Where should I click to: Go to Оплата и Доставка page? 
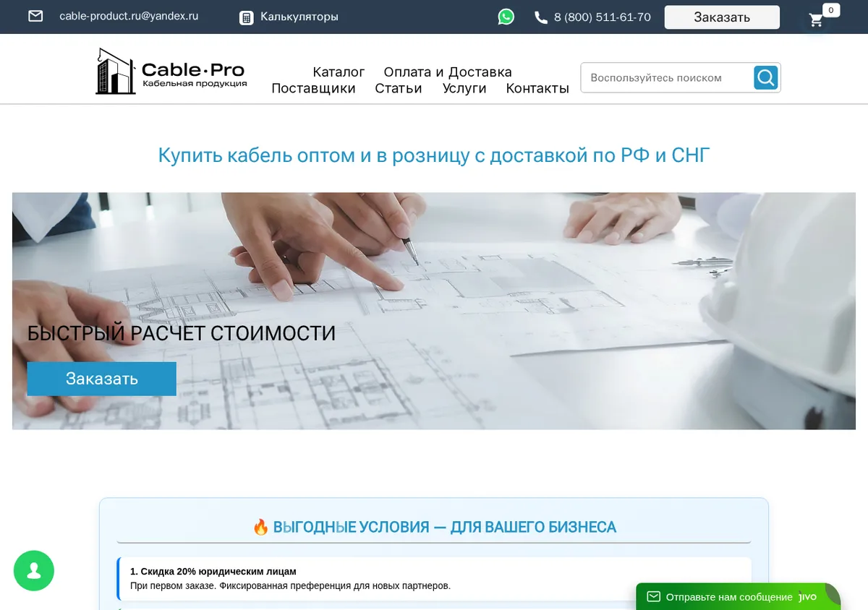[448, 72]
